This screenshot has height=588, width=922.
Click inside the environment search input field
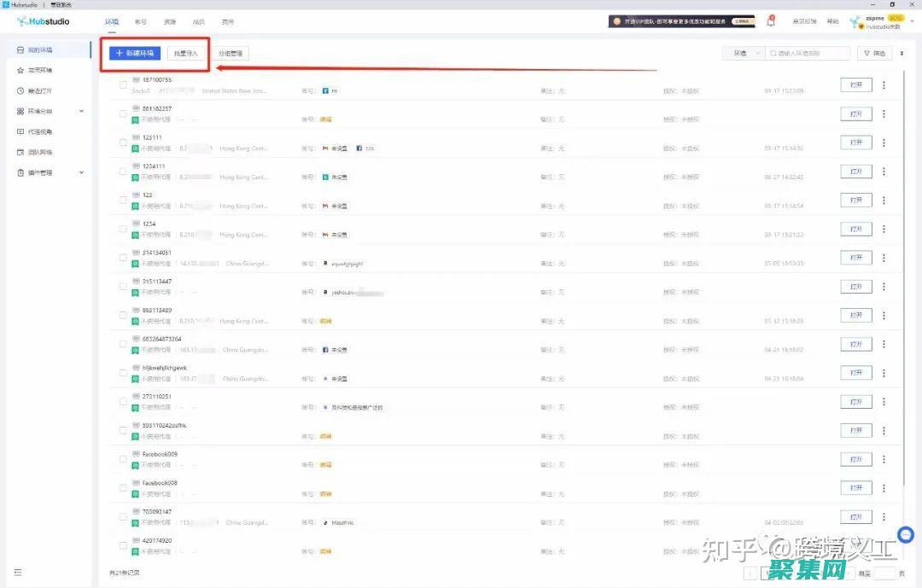click(807, 52)
